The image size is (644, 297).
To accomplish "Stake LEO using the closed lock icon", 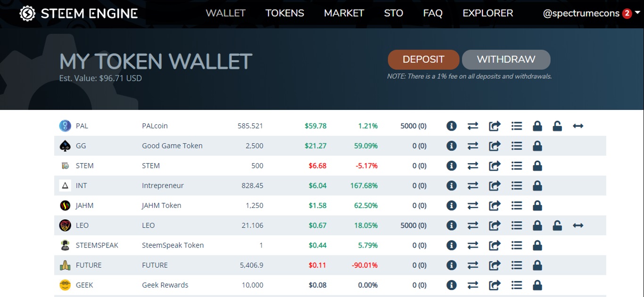I will (537, 225).
